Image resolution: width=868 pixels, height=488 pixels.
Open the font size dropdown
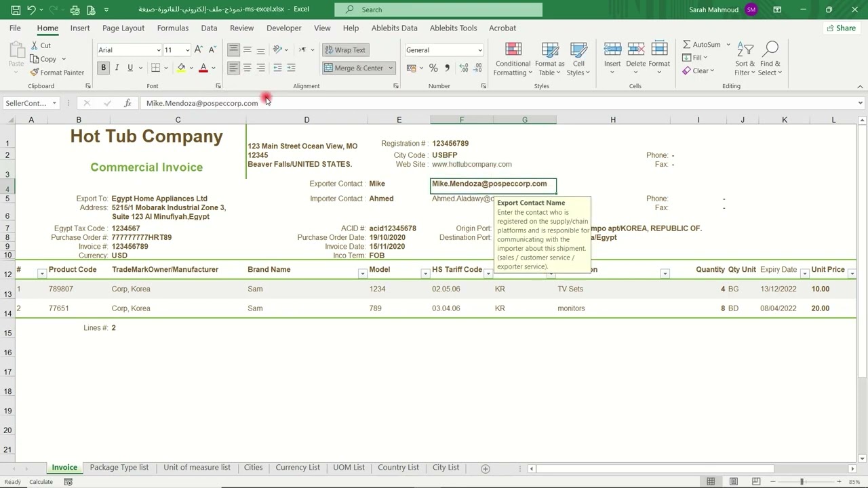tap(187, 50)
